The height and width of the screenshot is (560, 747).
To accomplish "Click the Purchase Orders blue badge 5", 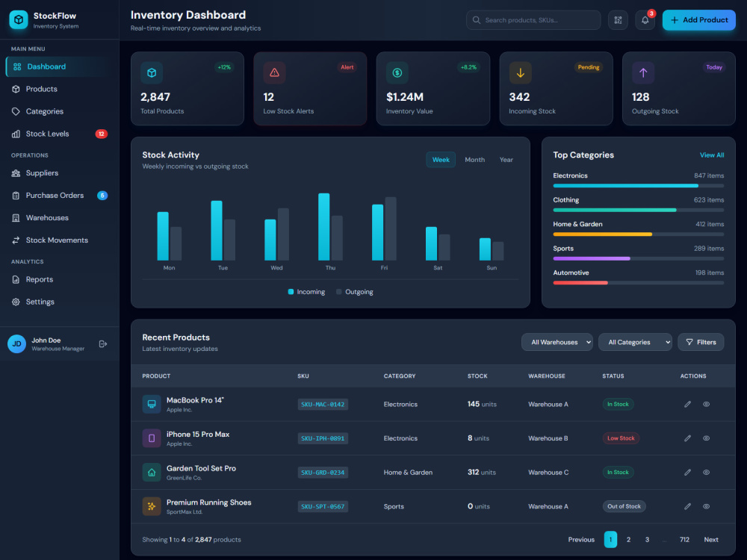I will click(102, 195).
